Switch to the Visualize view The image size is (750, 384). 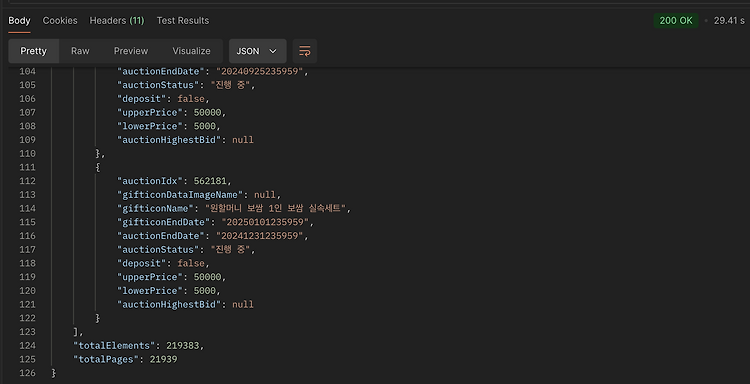(191, 51)
